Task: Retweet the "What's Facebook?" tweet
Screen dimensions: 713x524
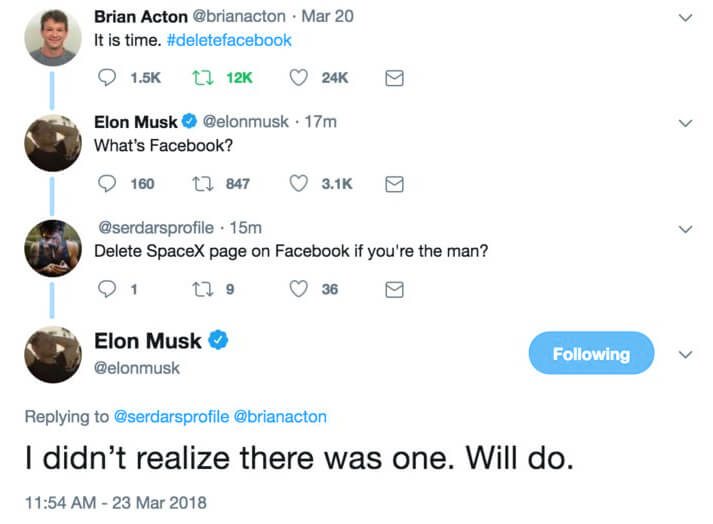Action: click(199, 184)
